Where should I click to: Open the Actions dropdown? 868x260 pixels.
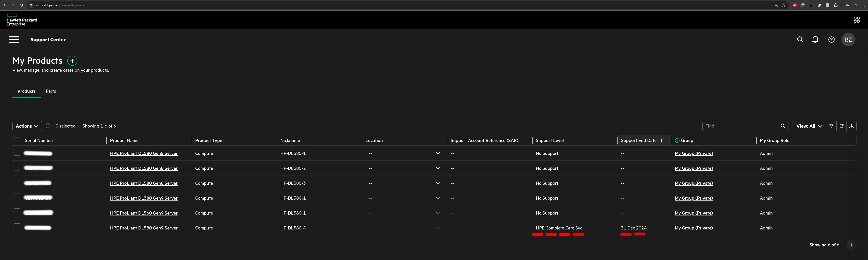27,126
